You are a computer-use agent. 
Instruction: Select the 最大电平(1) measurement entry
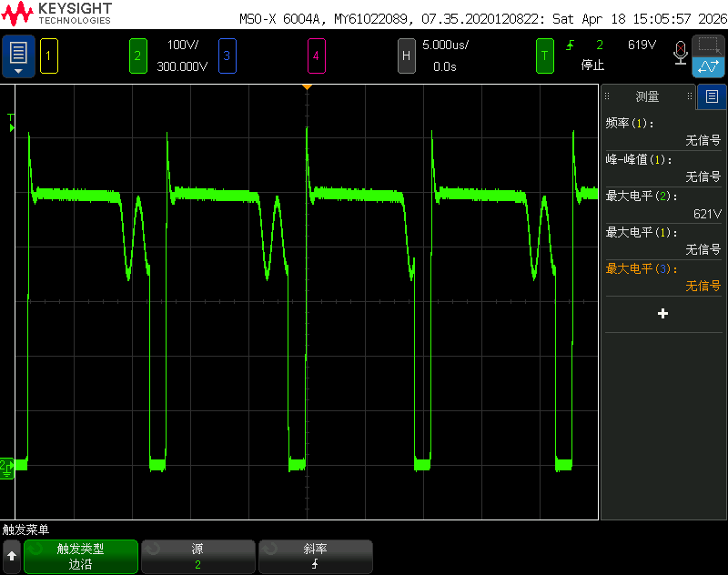(x=663, y=241)
